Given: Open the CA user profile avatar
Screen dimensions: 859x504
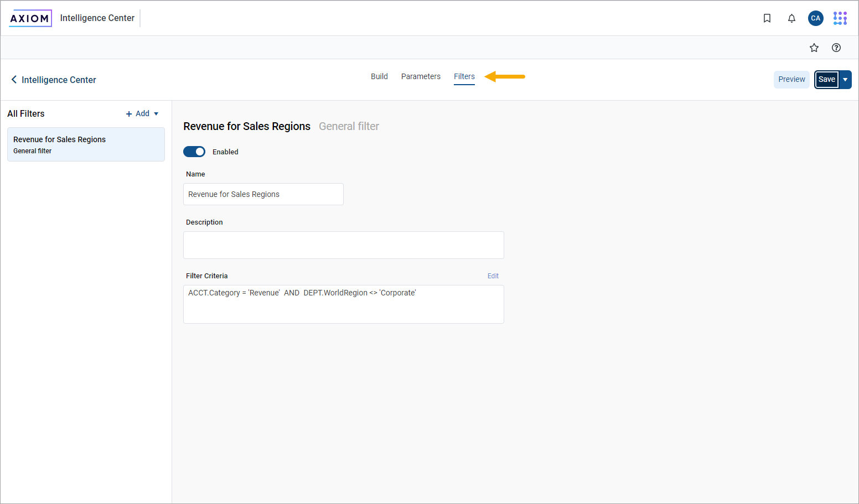Looking at the screenshot, I should pos(815,18).
